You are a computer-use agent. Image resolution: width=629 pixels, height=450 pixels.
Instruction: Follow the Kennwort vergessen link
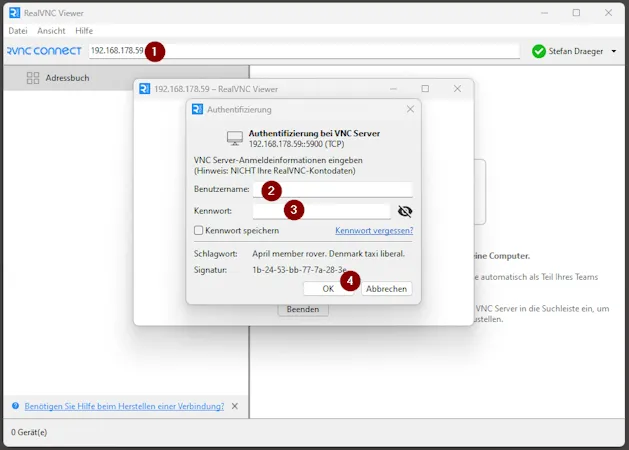[x=374, y=230]
